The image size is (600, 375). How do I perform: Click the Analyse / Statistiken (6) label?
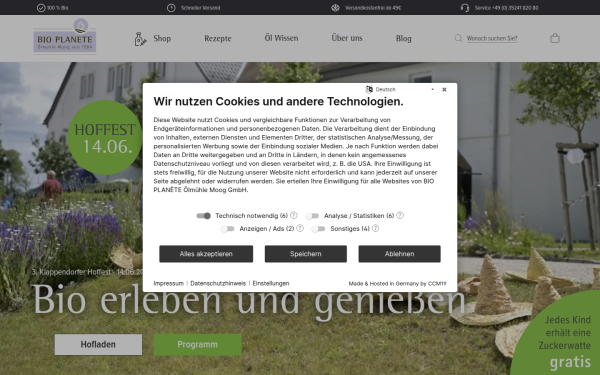tap(359, 216)
